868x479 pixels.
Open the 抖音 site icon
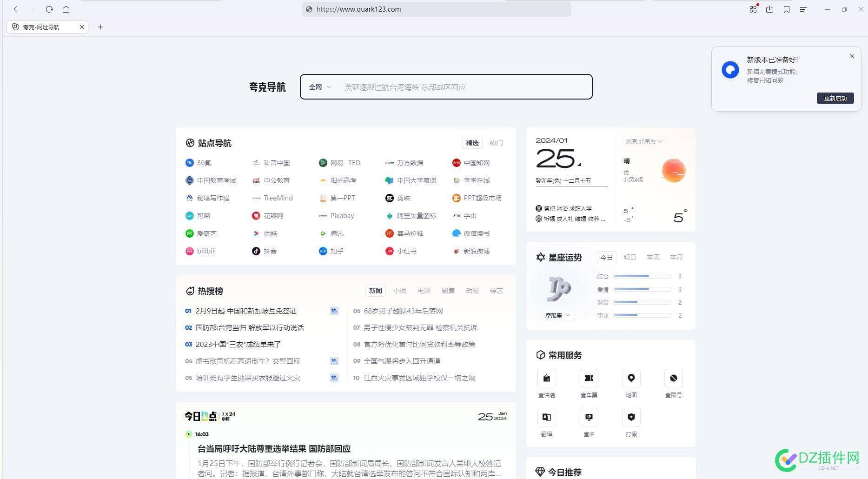pos(256,251)
